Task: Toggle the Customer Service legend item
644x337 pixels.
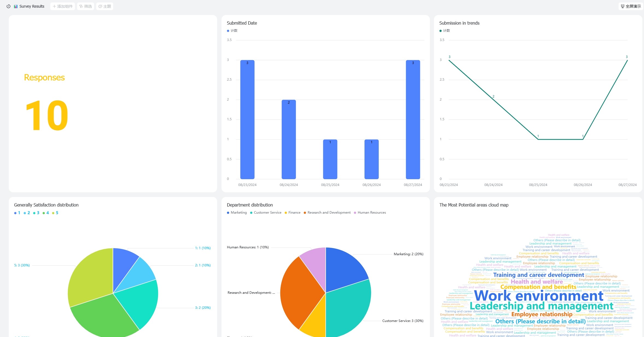Action: click(x=266, y=213)
